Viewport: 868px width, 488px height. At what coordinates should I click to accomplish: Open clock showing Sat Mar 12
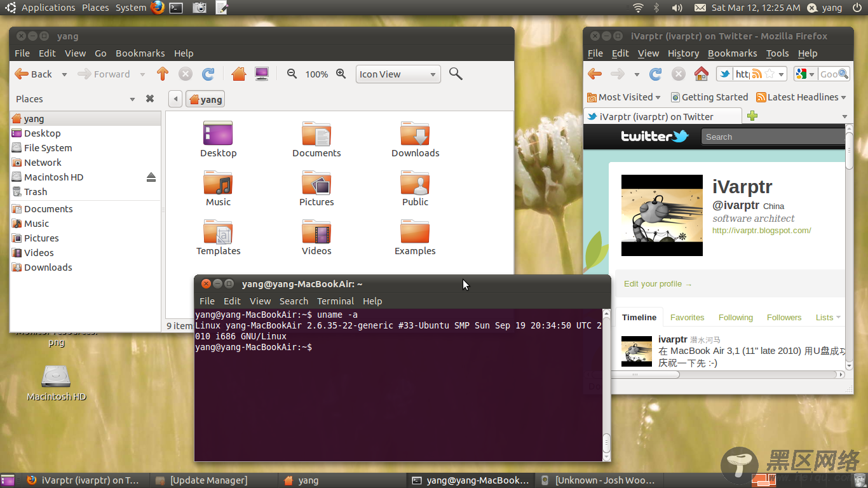click(x=756, y=8)
